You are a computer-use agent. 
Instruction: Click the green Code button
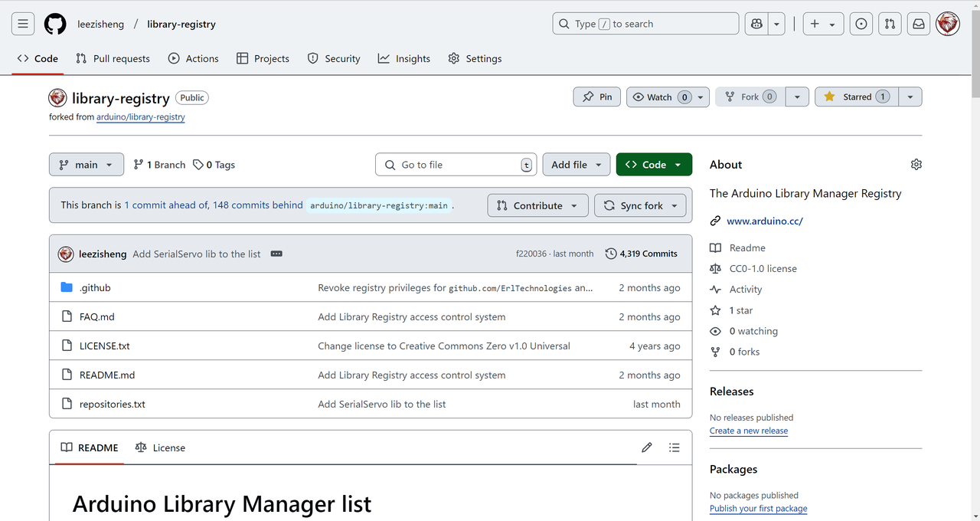(x=653, y=165)
